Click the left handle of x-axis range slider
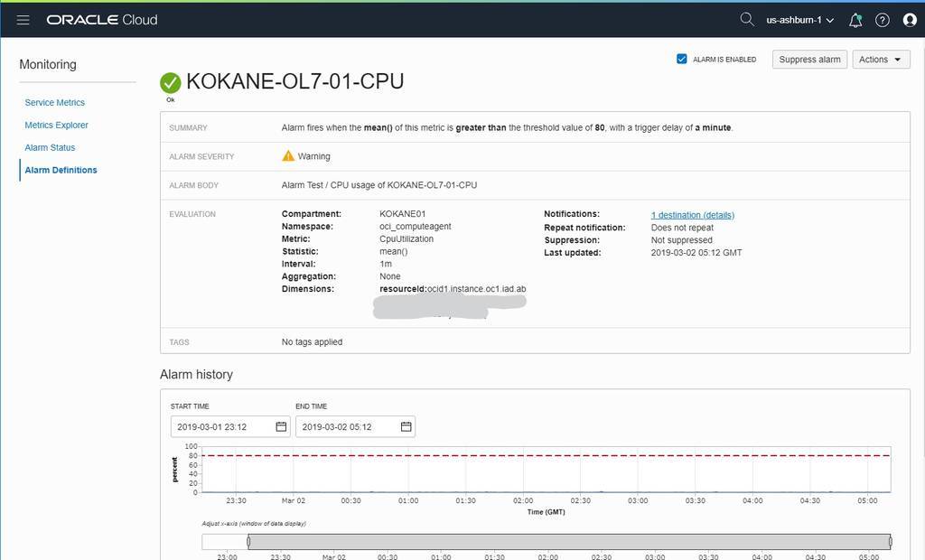 (248, 541)
